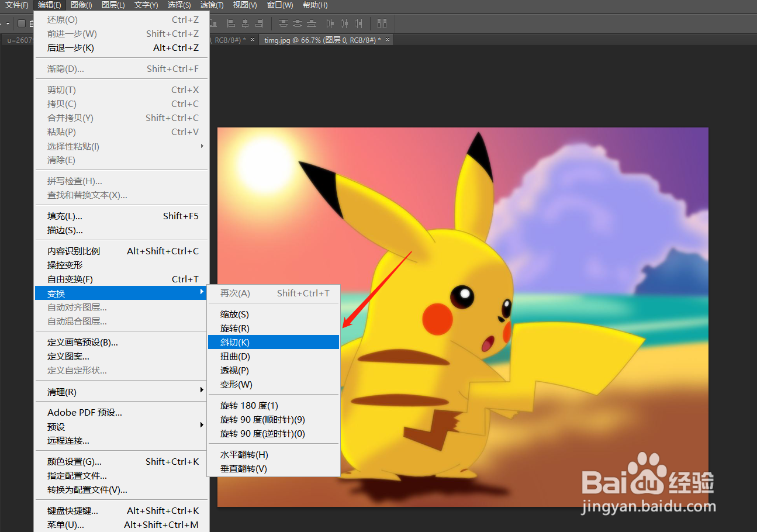Open the tool preset dropdown arrow

[x=8, y=23]
